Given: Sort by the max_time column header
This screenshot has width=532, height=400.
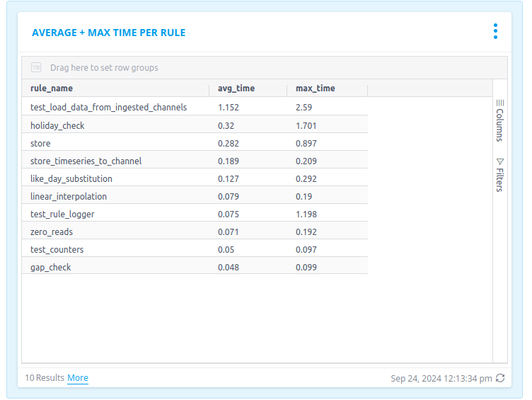Looking at the screenshot, I should (316, 88).
